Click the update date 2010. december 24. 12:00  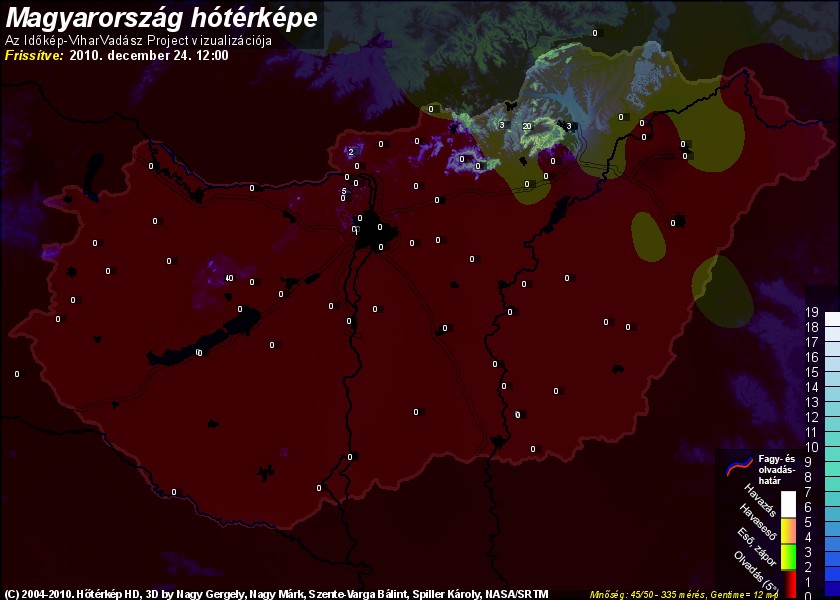click(x=149, y=55)
